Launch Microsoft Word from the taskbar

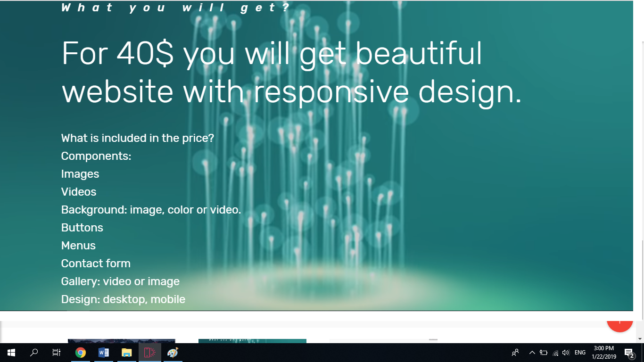[x=103, y=352]
